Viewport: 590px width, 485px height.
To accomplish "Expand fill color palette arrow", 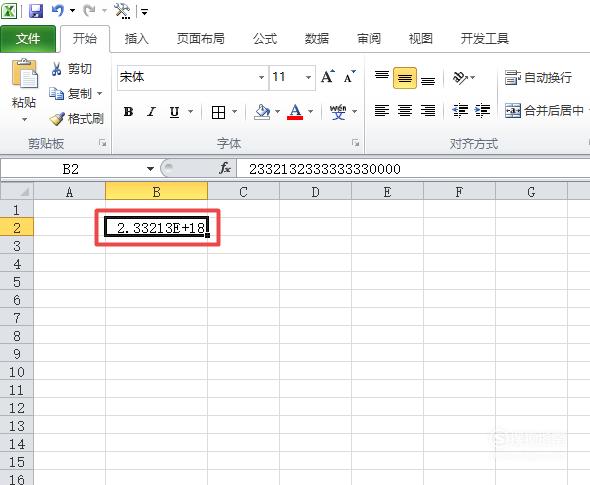I will [278, 111].
